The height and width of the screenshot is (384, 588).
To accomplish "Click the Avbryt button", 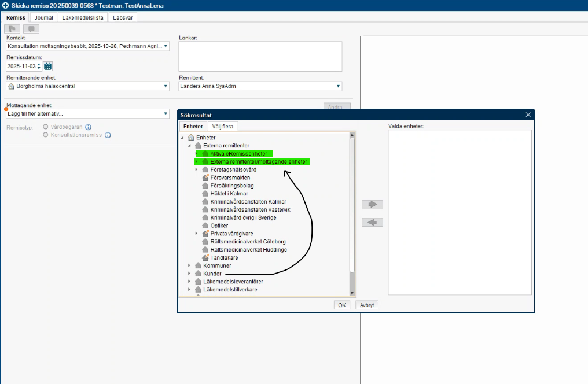I will (x=366, y=305).
